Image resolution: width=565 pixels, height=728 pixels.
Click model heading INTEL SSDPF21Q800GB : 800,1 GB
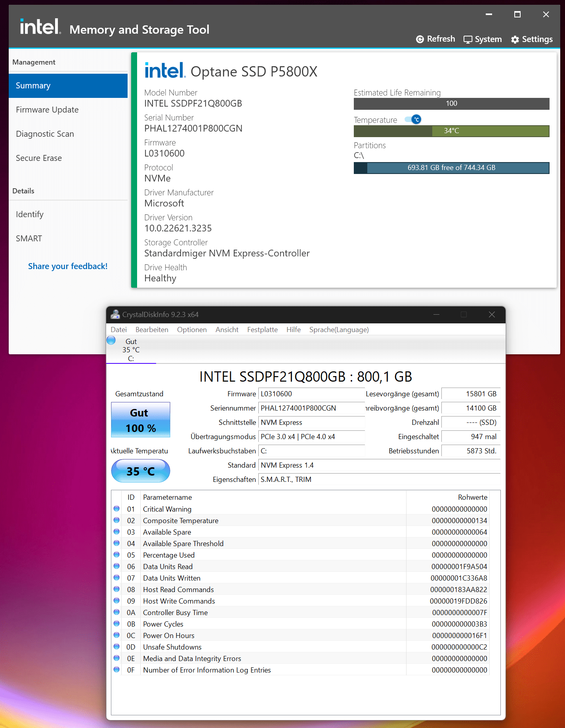point(305,377)
